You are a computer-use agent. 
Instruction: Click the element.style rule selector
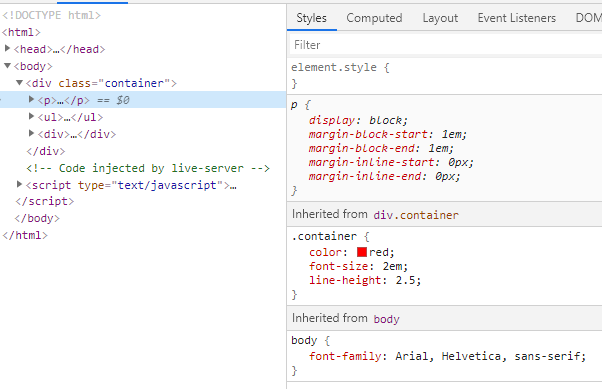[334, 67]
